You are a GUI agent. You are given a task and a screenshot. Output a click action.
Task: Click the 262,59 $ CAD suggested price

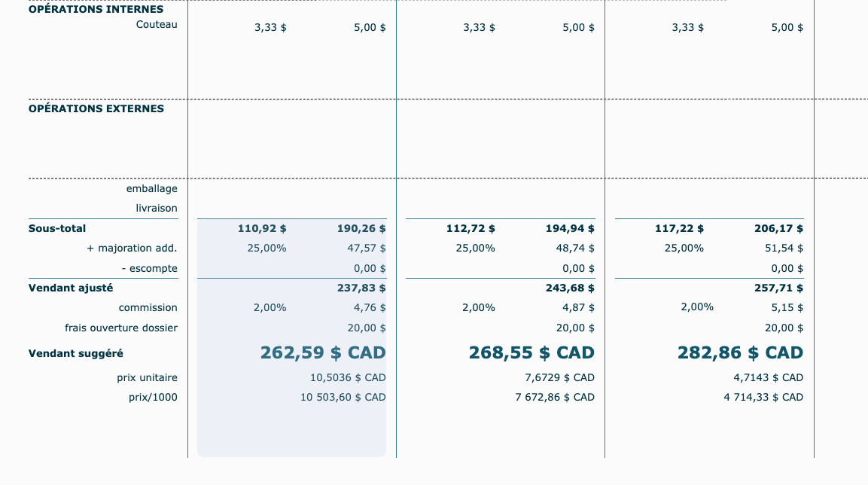(323, 352)
